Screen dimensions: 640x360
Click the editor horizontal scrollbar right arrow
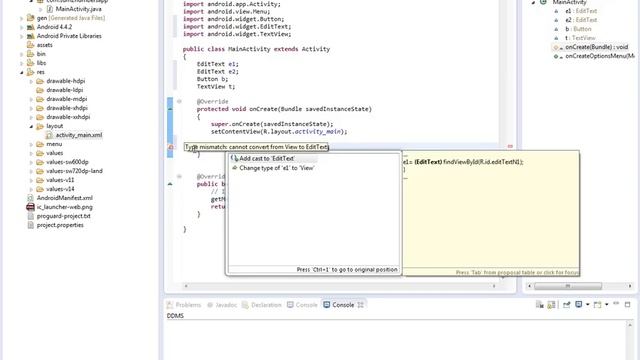(494, 286)
